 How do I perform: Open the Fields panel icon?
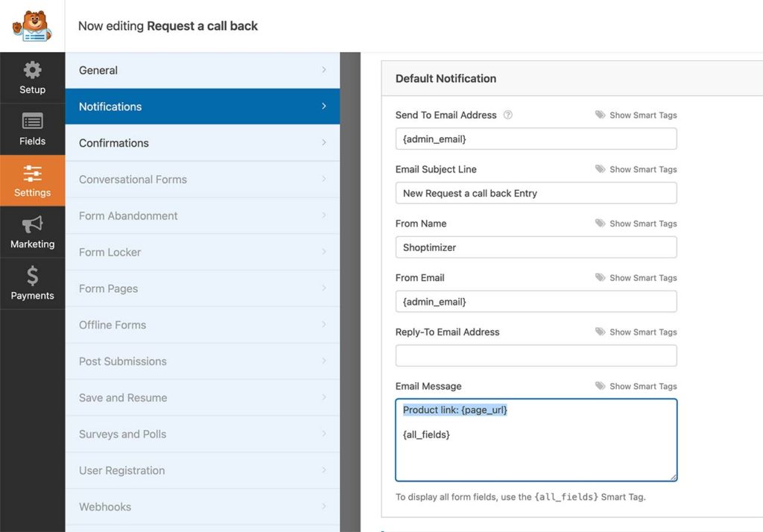point(32,121)
